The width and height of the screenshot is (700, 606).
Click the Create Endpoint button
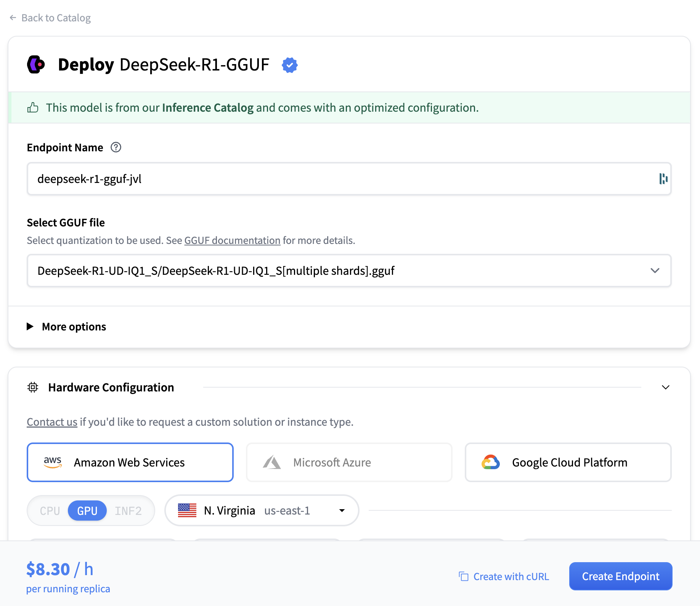(x=620, y=576)
